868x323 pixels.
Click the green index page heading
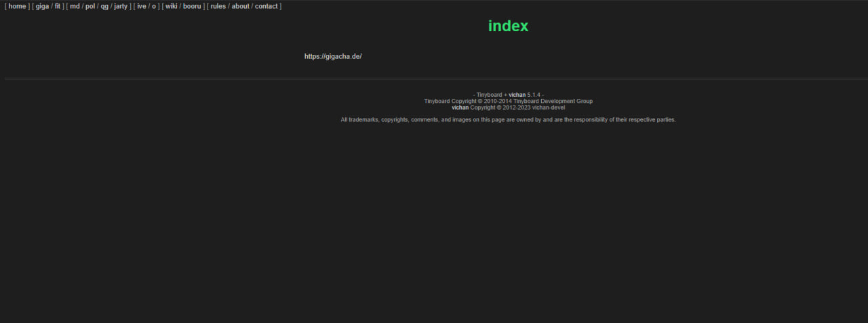(508, 26)
